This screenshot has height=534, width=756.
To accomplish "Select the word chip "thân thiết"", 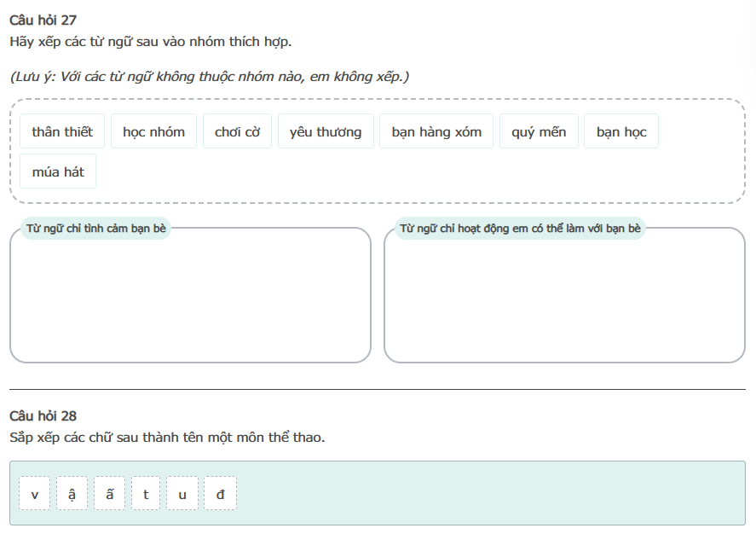I will click(62, 132).
